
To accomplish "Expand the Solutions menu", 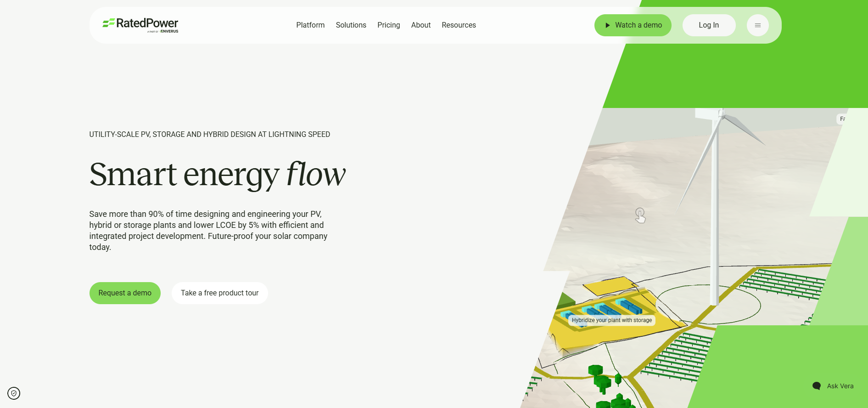I will (x=351, y=25).
